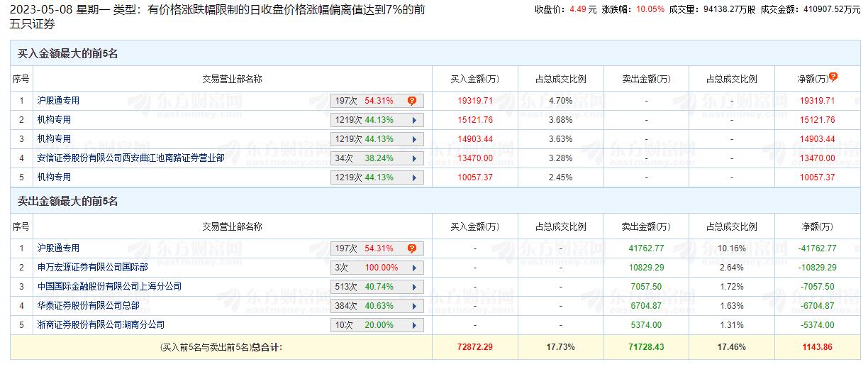
Task: Click the orange question icon in buy-side 沪股通专用 row
Action: [x=411, y=101]
